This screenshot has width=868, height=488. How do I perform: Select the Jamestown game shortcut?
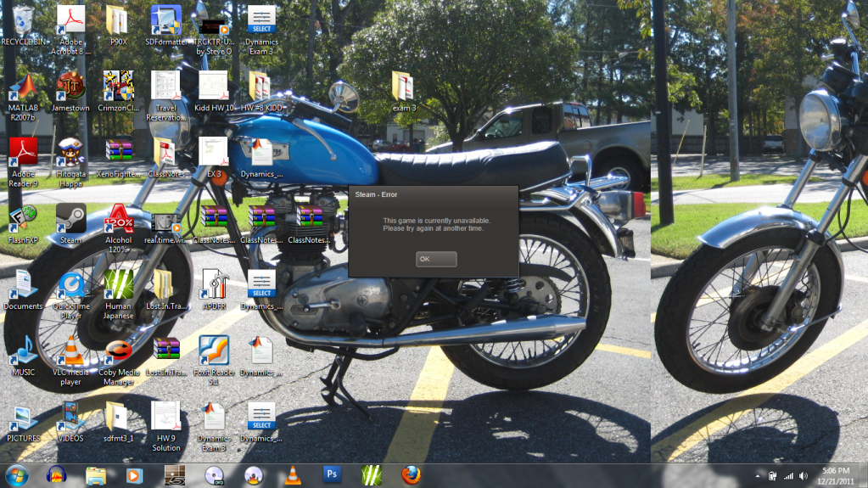tap(71, 92)
